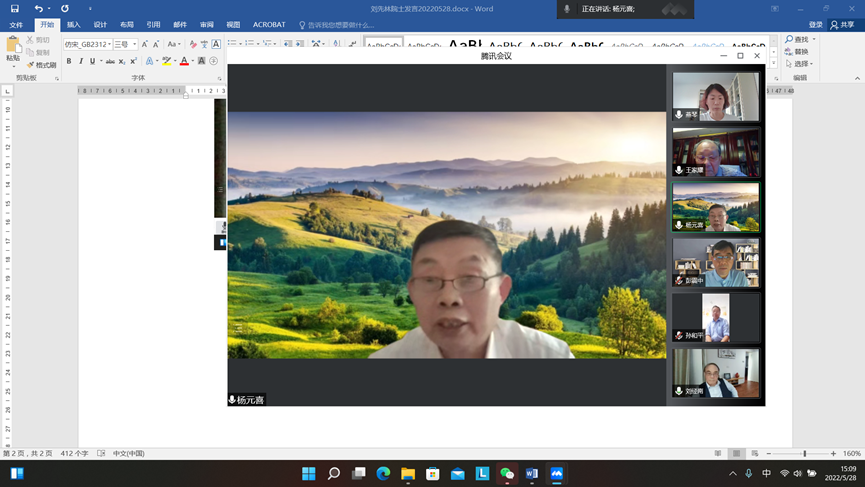The height and width of the screenshot is (487, 865).
Task: Open Tencent Meeting from the taskbar
Action: (x=557, y=473)
